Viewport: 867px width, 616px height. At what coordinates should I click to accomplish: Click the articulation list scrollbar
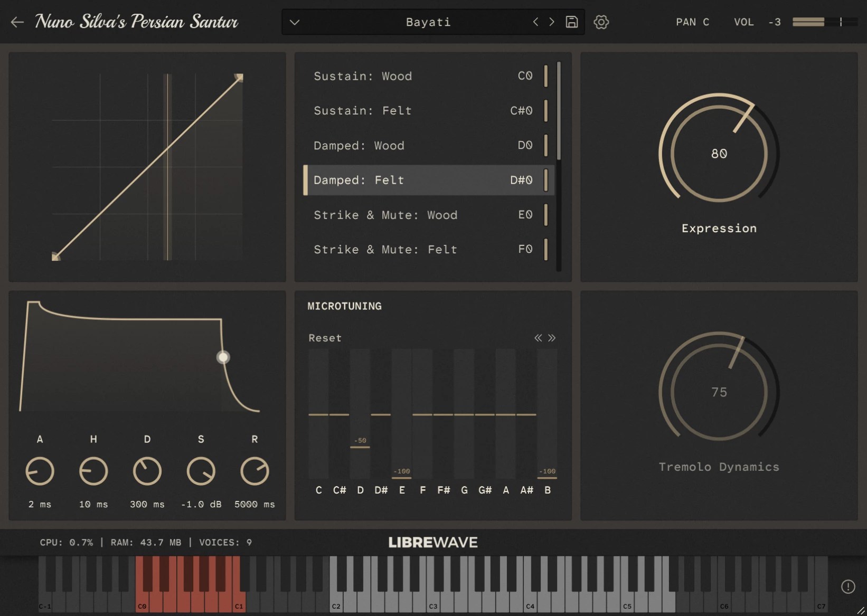point(558,110)
